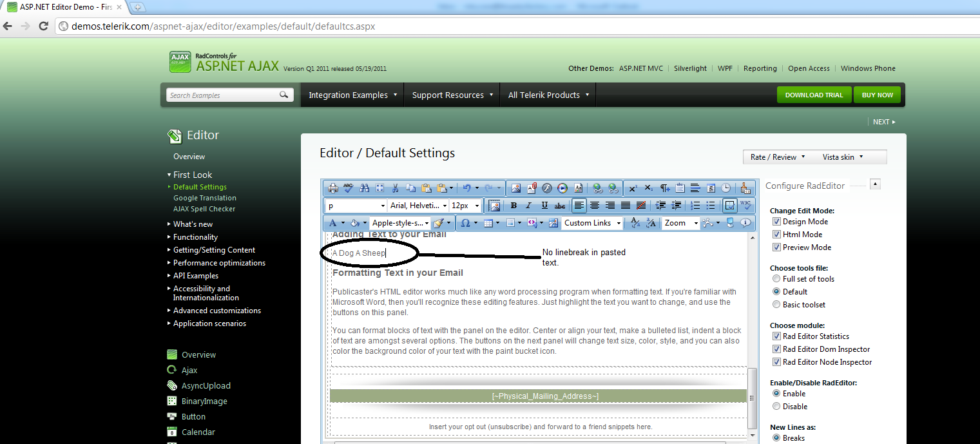980x444 pixels.
Task: Click the Paste clipboard icon
Action: (426, 188)
